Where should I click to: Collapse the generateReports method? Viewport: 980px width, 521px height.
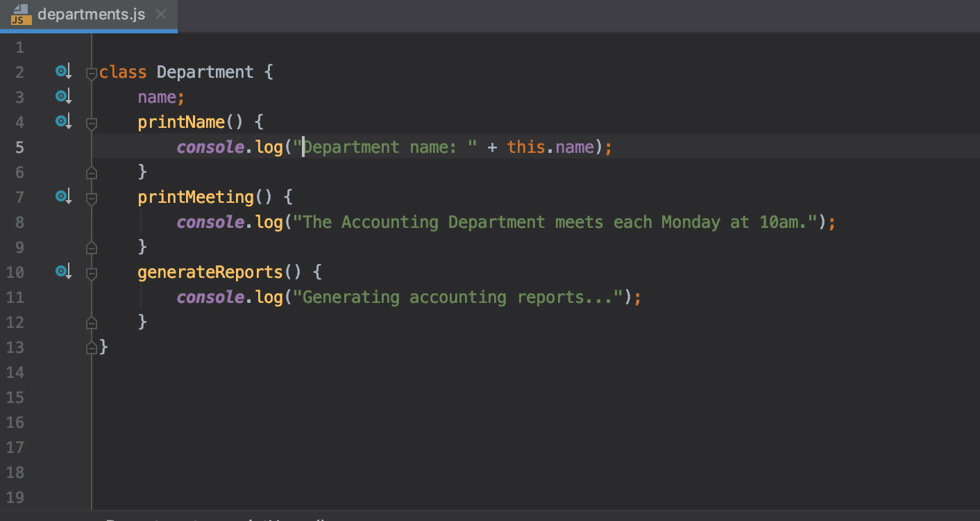[91, 273]
